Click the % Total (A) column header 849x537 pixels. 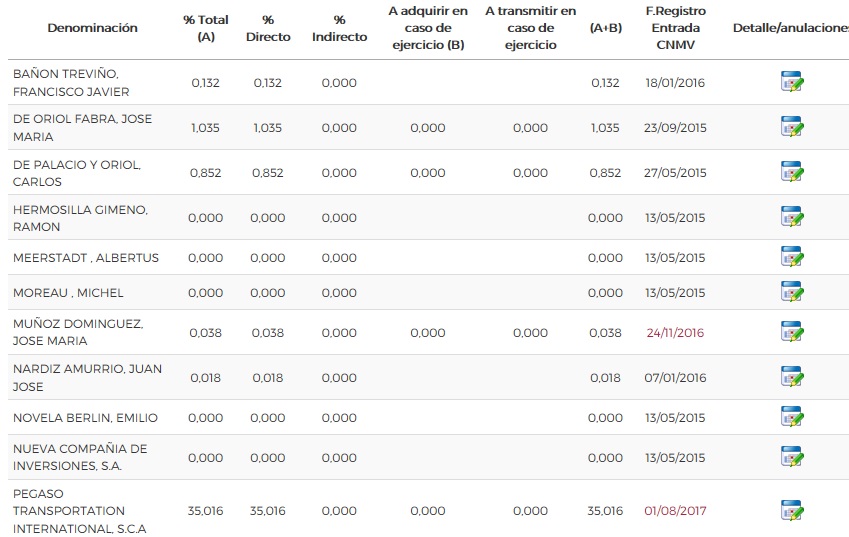click(206, 28)
